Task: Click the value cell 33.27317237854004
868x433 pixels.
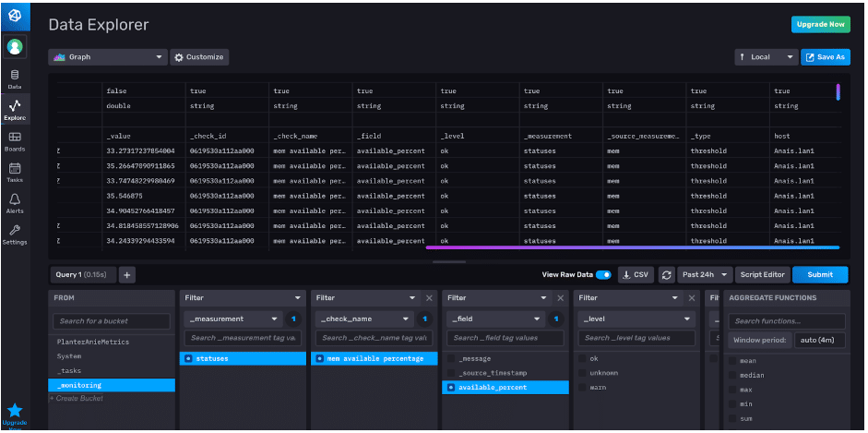Action: 141,150
